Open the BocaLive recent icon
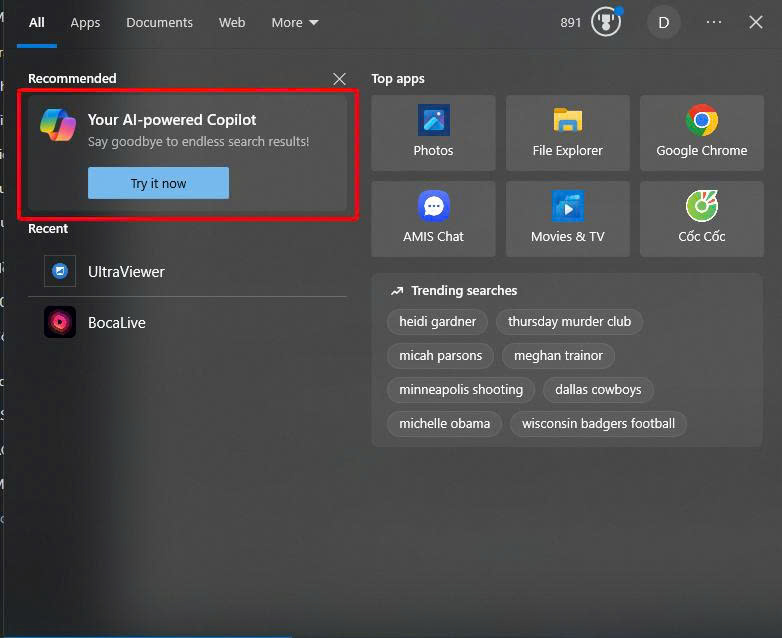The height and width of the screenshot is (638, 782). tap(60, 322)
